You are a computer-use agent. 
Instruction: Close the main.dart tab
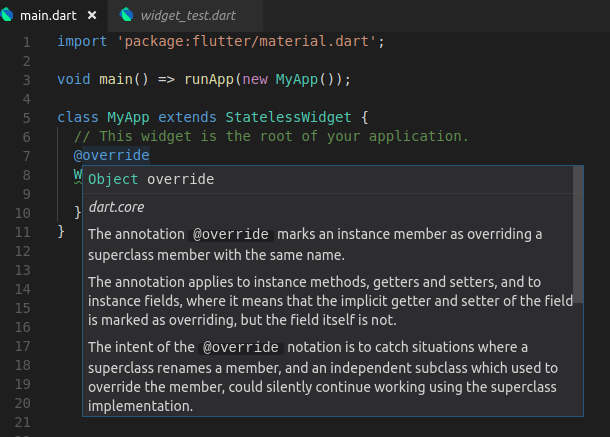92,16
